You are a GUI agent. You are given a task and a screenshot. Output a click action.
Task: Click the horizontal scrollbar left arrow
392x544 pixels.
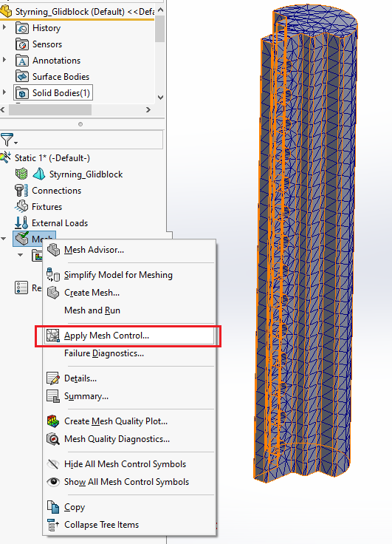3,109
